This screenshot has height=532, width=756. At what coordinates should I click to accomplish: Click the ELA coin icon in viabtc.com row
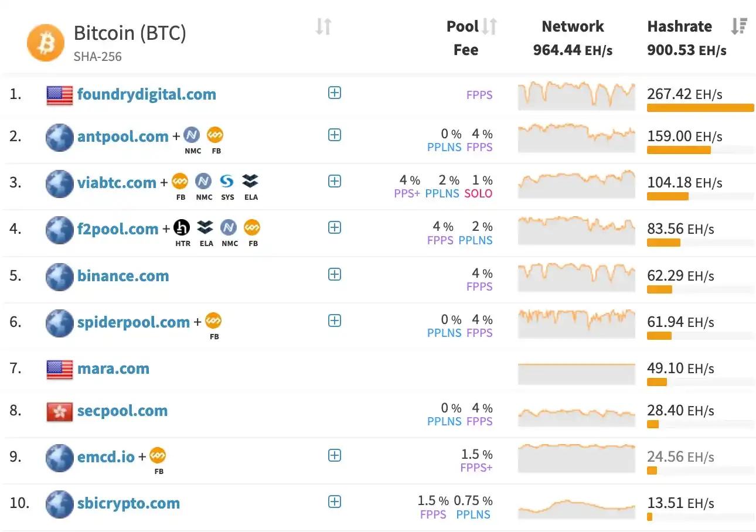coord(251,181)
